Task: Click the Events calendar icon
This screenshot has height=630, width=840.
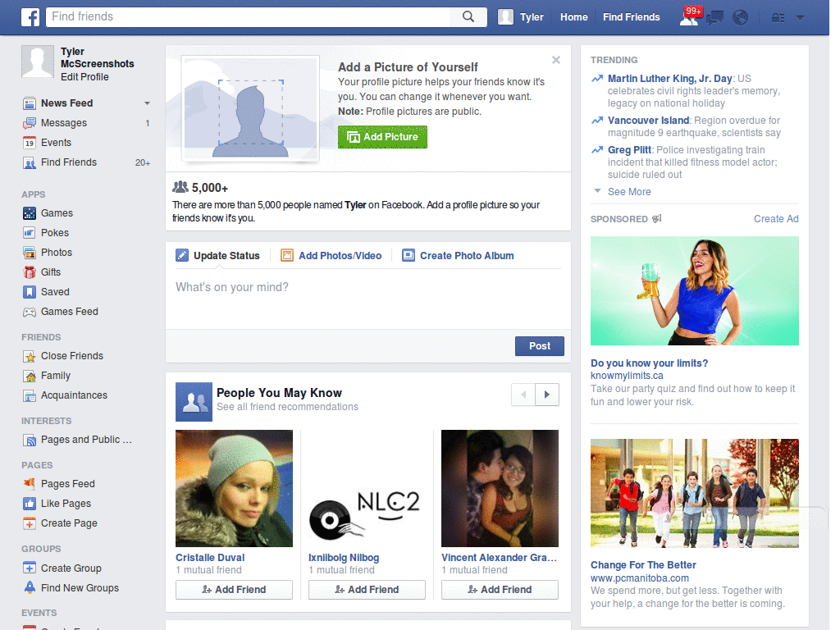Action: [x=30, y=143]
